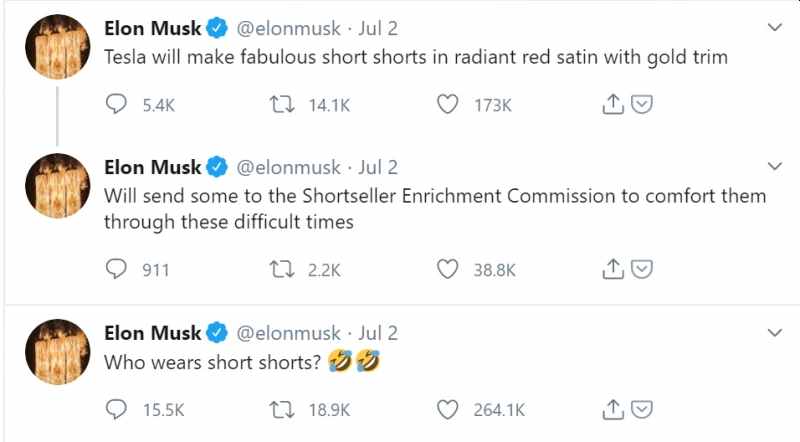The width and height of the screenshot is (800, 442).
Task: Reply to the red satin shorts tweet
Action: (118, 104)
